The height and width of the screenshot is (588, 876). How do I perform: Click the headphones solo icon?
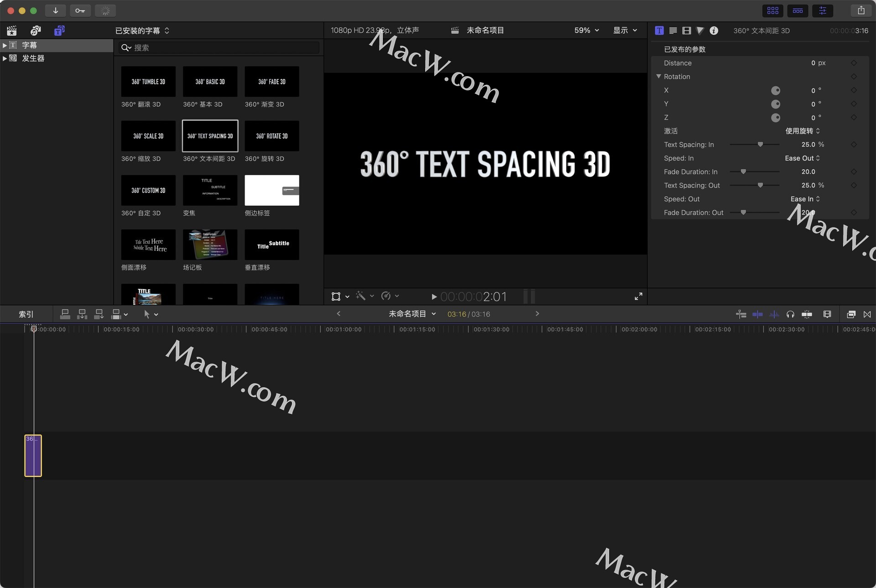pos(790,314)
